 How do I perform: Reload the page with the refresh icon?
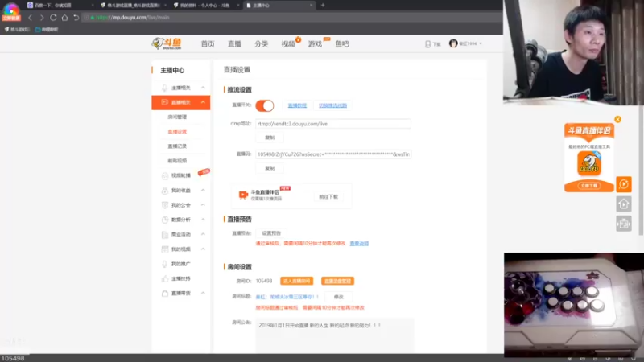[x=53, y=18]
